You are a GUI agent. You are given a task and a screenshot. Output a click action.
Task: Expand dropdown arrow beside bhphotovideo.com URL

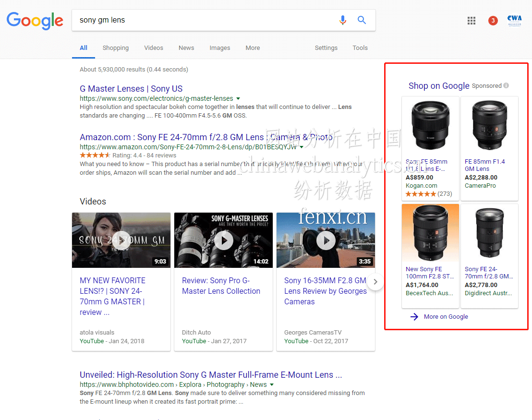(x=272, y=385)
